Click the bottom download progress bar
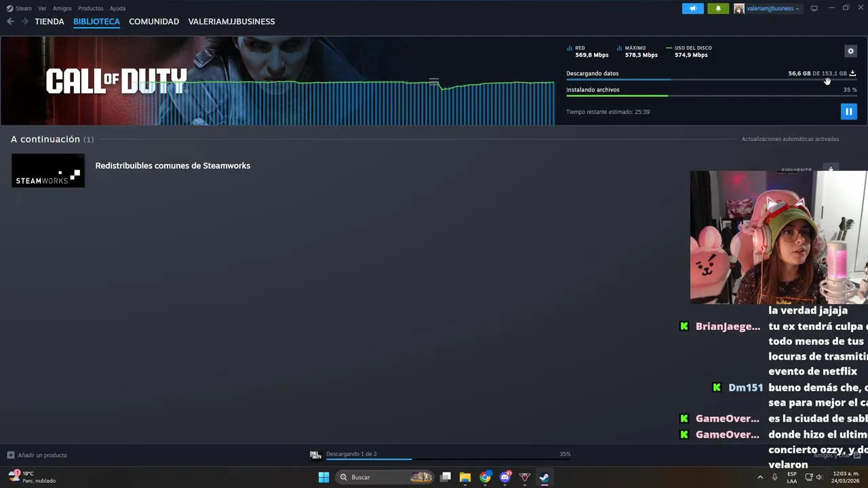Viewport: 868px width, 488px height. tap(448, 460)
